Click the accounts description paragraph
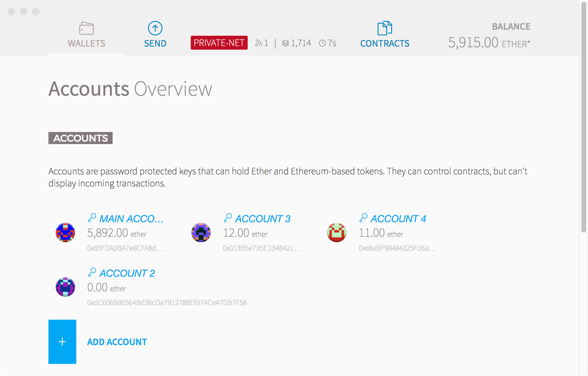Viewport: 588px width, 376px height. point(288,177)
